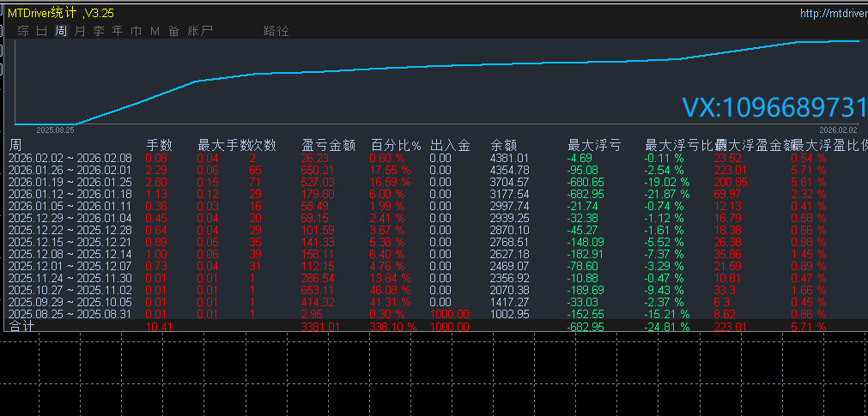Image resolution: width=868 pixels, height=416 pixels.
Task: Switch to the 账户 account tab
Action: pos(200,31)
